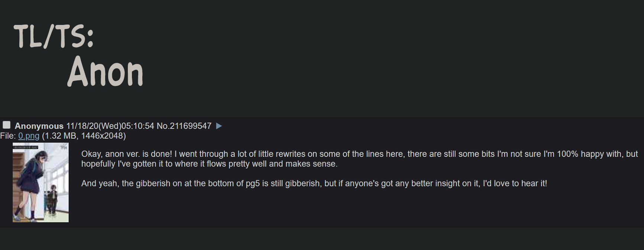The width and height of the screenshot is (644, 250).
Task: Click the '100% happy with' phrase in post
Action: pyautogui.click(x=590, y=154)
